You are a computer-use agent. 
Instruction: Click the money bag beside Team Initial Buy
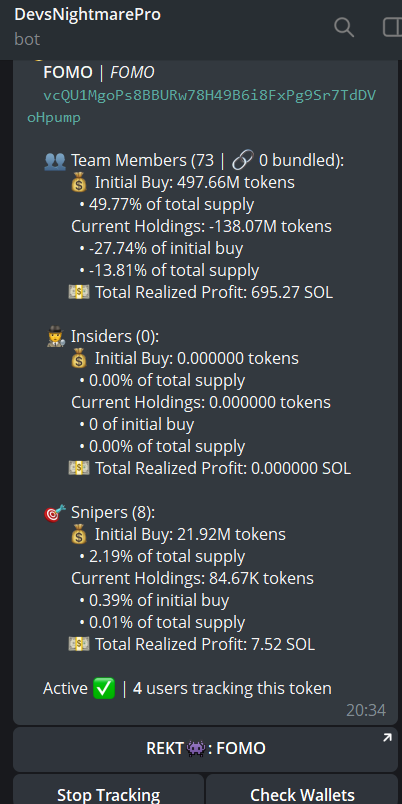point(79,183)
